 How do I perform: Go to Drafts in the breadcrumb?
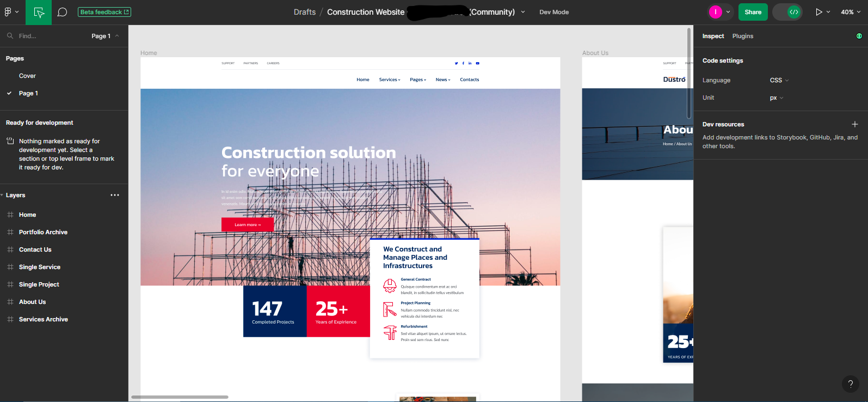coord(305,12)
